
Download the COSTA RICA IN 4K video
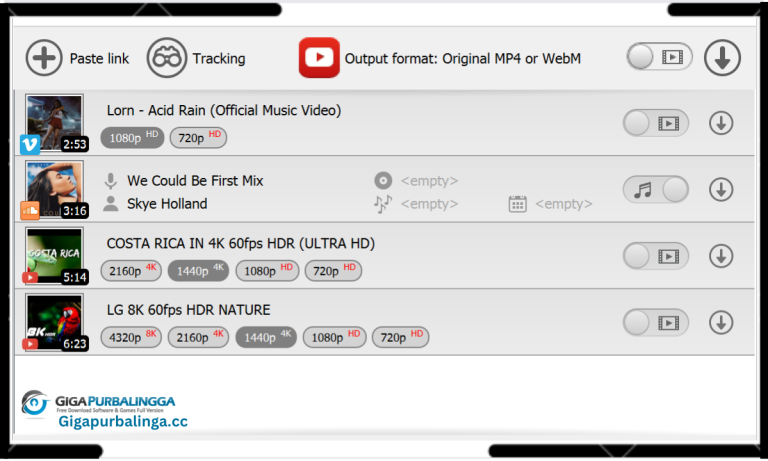[x=721, y=256]
